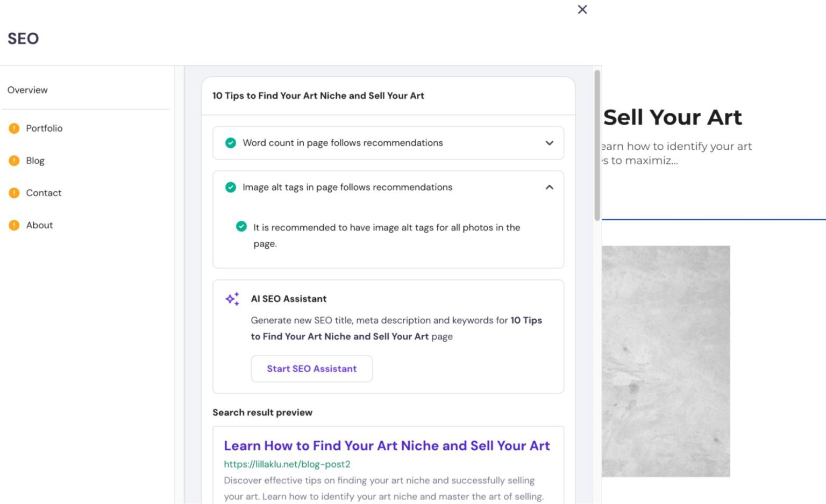826x504 pixels.
Task: Collapse the Image alt tags section
Action: (x=549, y=188)
